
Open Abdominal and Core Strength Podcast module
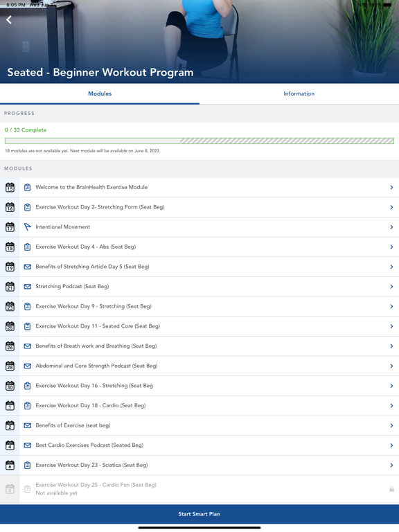click(x=199, y=366)
